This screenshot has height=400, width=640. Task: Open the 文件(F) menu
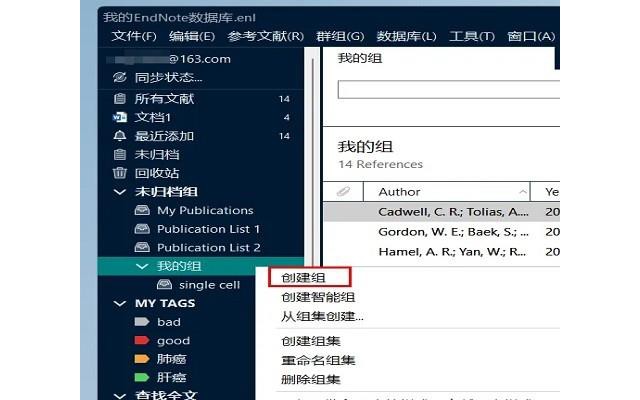[x=134, y=36]
